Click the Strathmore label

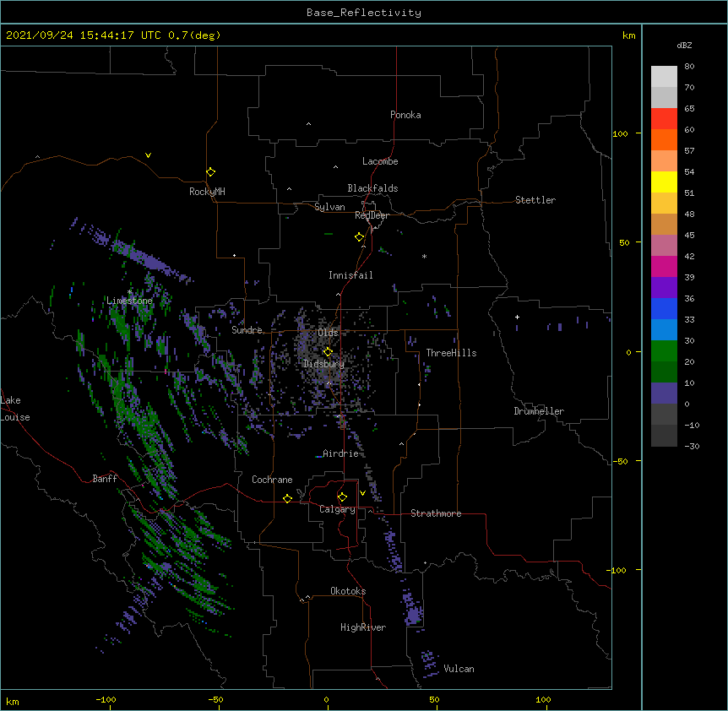[x=436, y=513]
